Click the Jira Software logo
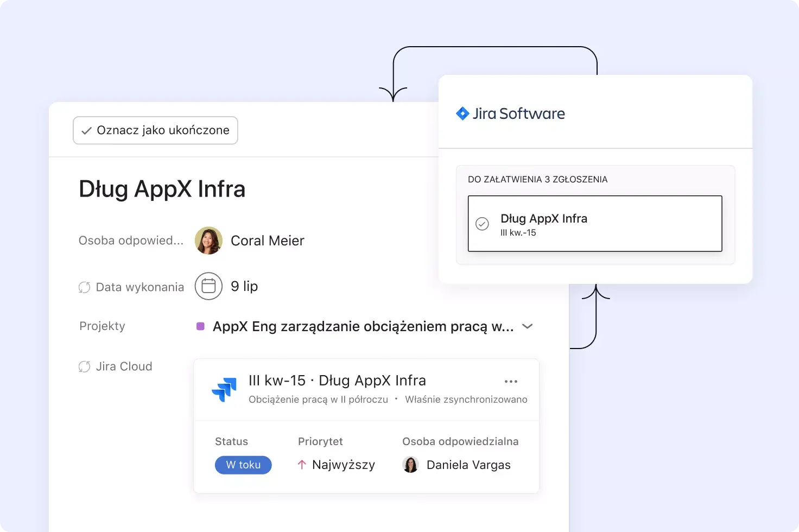 (509, 113)
